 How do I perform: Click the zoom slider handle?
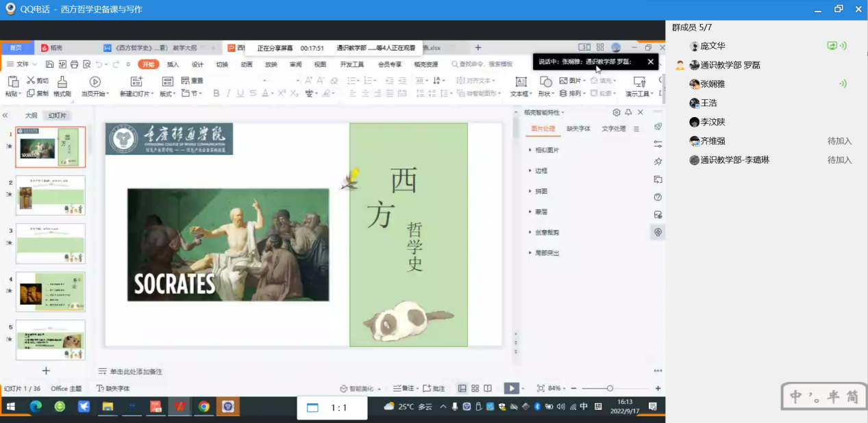610,388
